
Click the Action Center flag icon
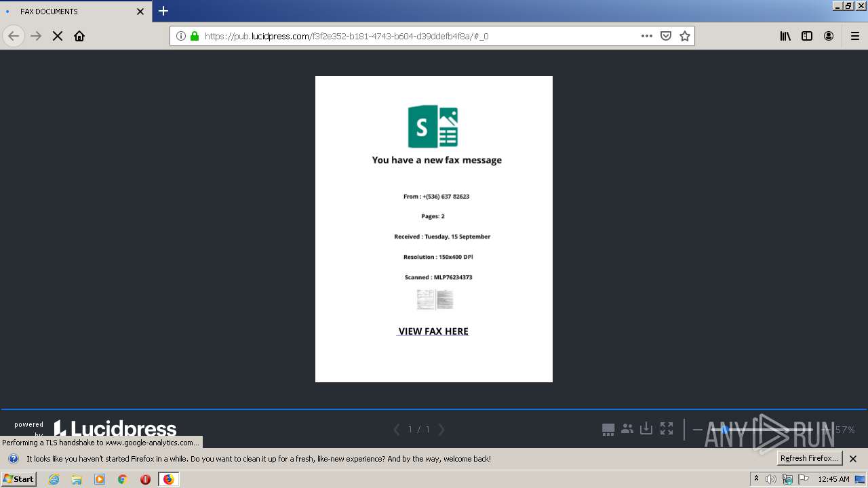804,479
